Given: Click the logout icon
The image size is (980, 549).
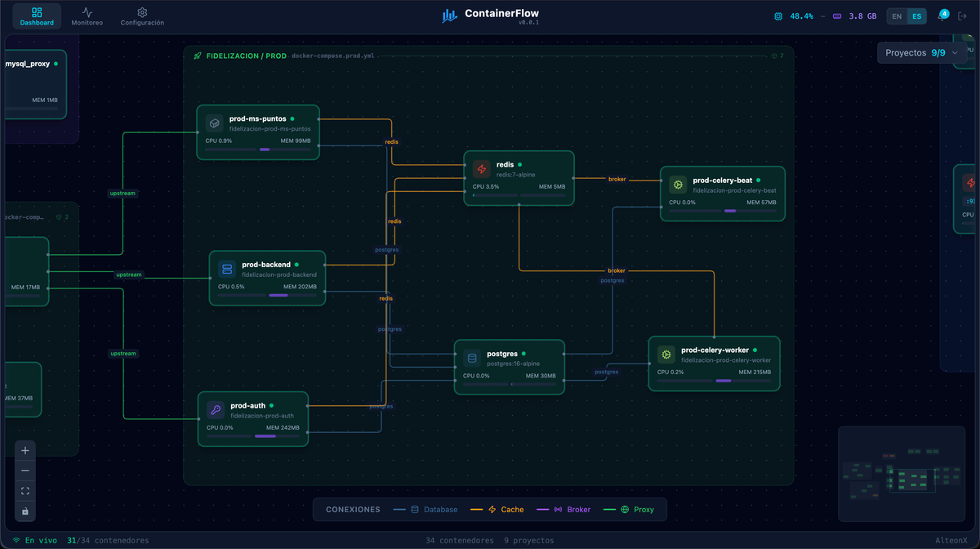Looking at the screenshot, I should pyautogui.click(x=962, y=16).
